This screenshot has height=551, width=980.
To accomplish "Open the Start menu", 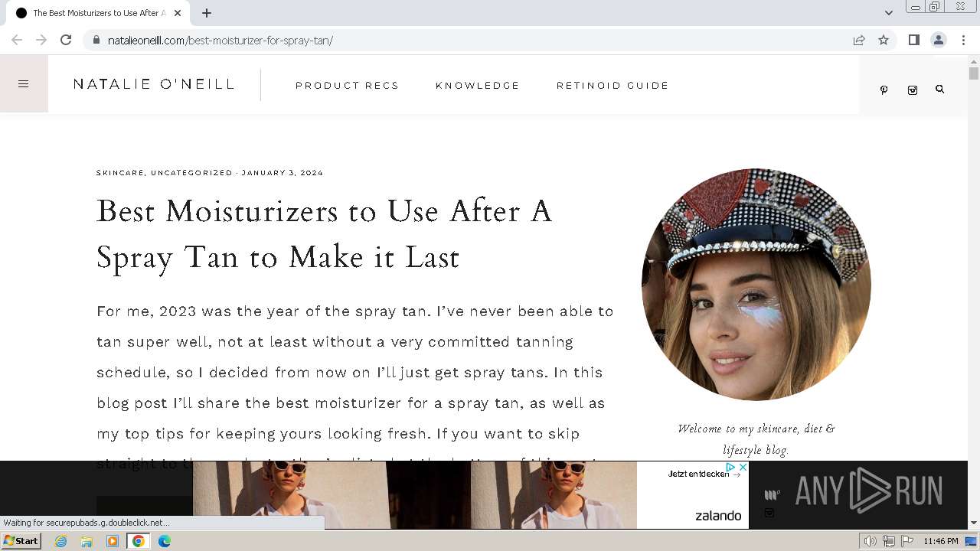I will (x=21, y=541).
